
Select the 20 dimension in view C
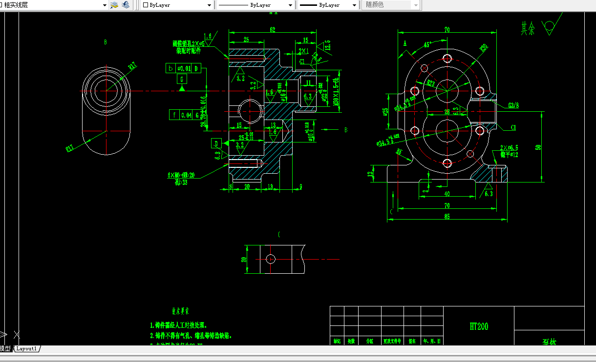click(x=244, y=259)
